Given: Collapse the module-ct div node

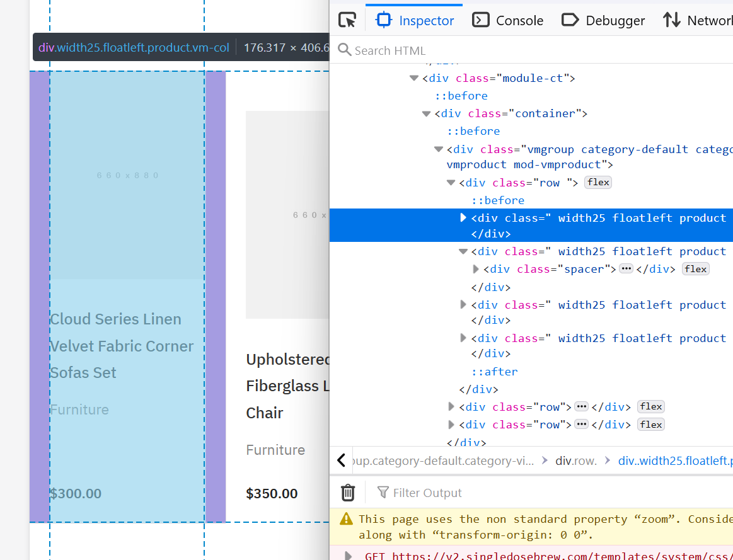Looking at the screenshot, I should pyautogui.click(x=414, y=78).
